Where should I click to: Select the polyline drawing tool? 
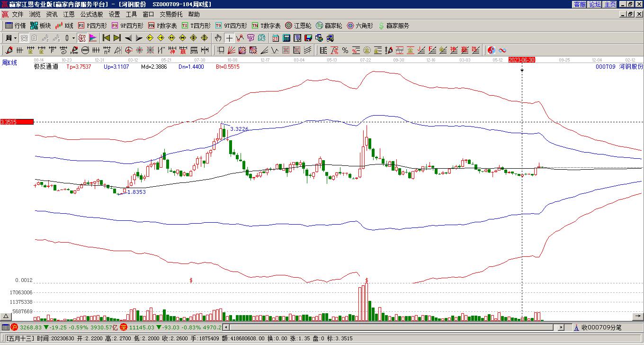240,38
